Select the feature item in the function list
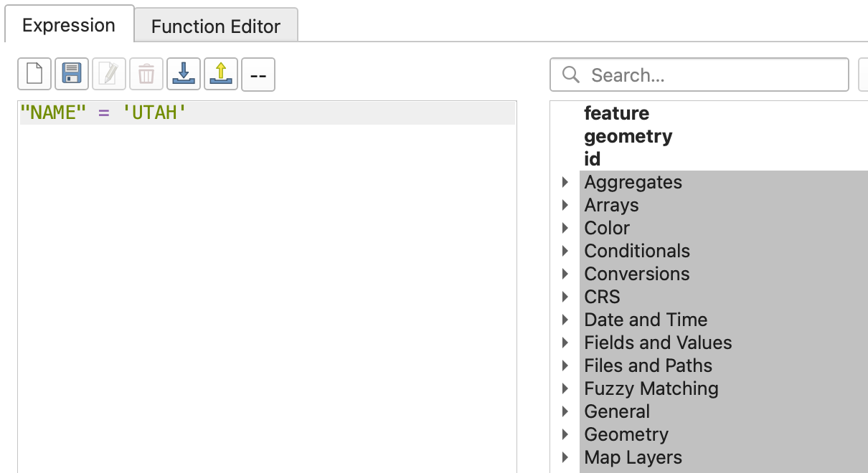Image resolution: width=868 pixels, height=473 pixels. point(616,113)
